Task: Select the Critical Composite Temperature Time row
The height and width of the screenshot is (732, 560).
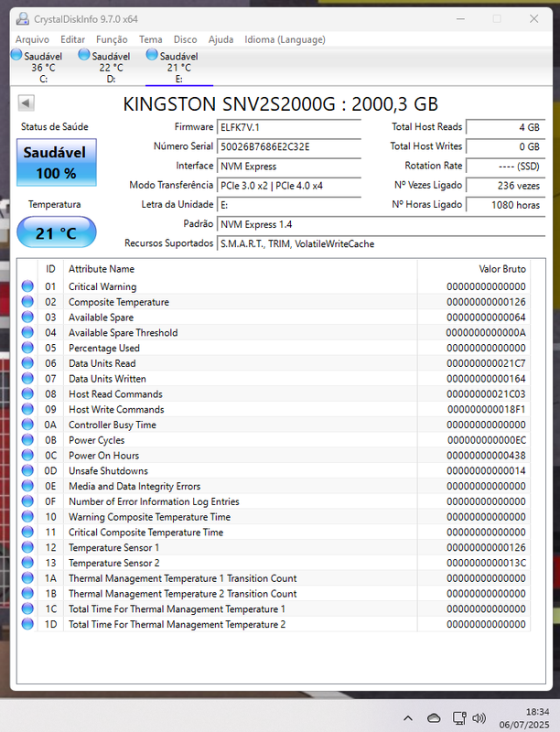Action: [274, 533]
